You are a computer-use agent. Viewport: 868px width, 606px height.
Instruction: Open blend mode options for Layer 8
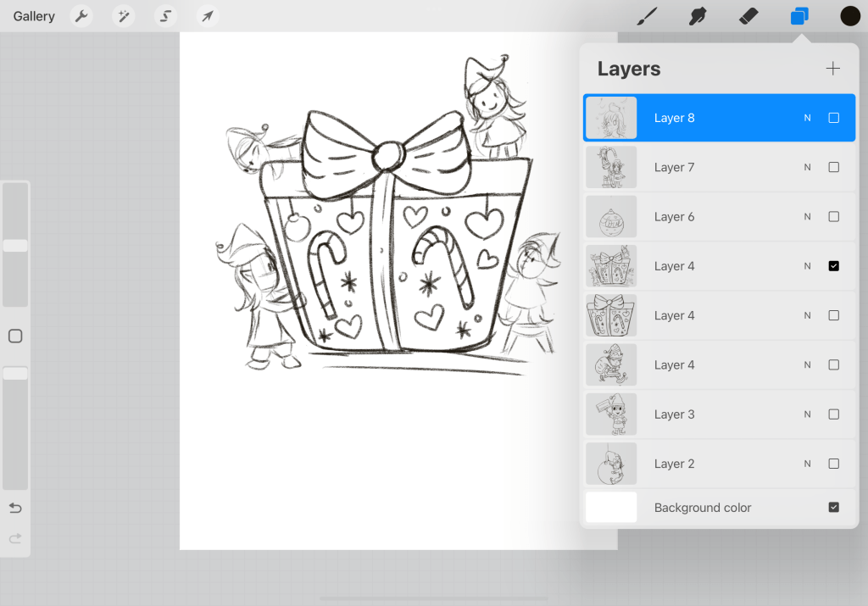(x=806, y=117)
